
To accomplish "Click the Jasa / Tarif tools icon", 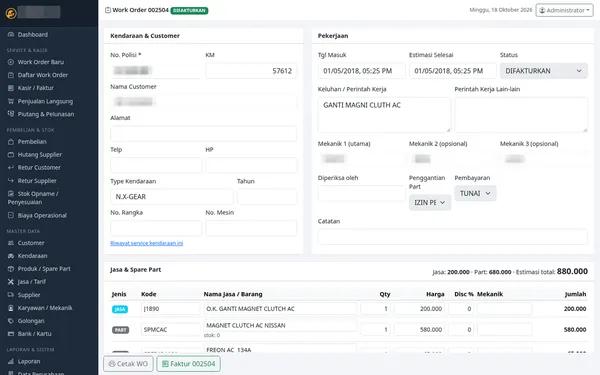I will [x=11, y=282].
